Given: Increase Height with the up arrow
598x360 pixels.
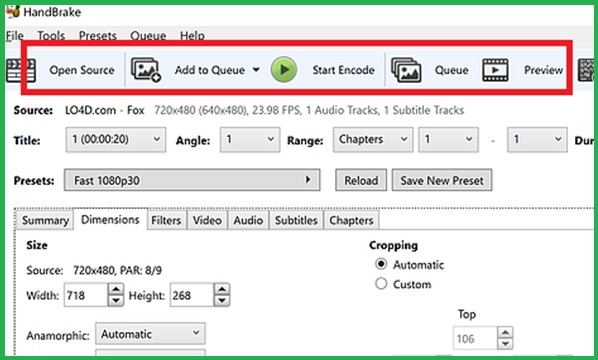Looking at the screenshot, I should tap(222, 289).
